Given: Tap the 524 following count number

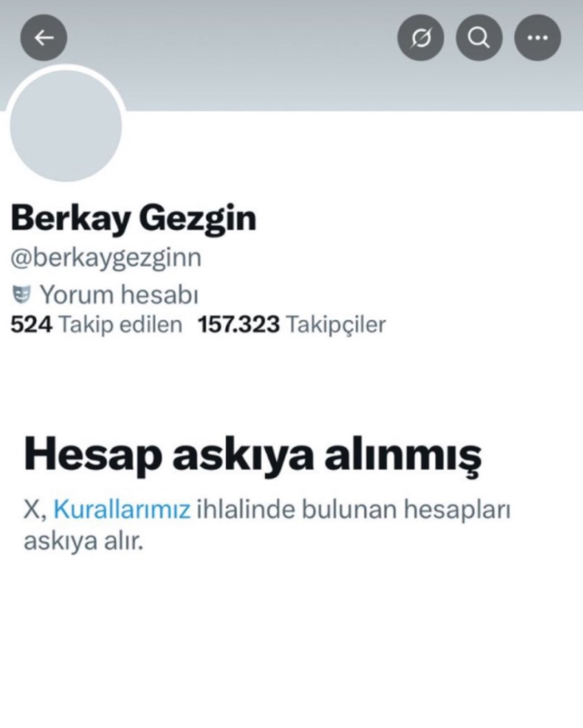Looking at the screenshot, I should (x=32, y=324).
